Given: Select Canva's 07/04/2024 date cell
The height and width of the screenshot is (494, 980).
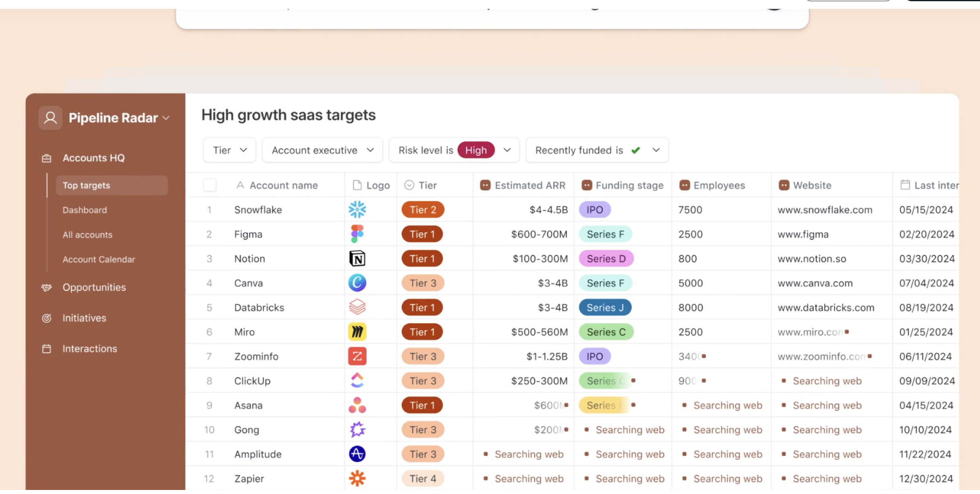Looking at the screenshot, I should click(926, 283).
